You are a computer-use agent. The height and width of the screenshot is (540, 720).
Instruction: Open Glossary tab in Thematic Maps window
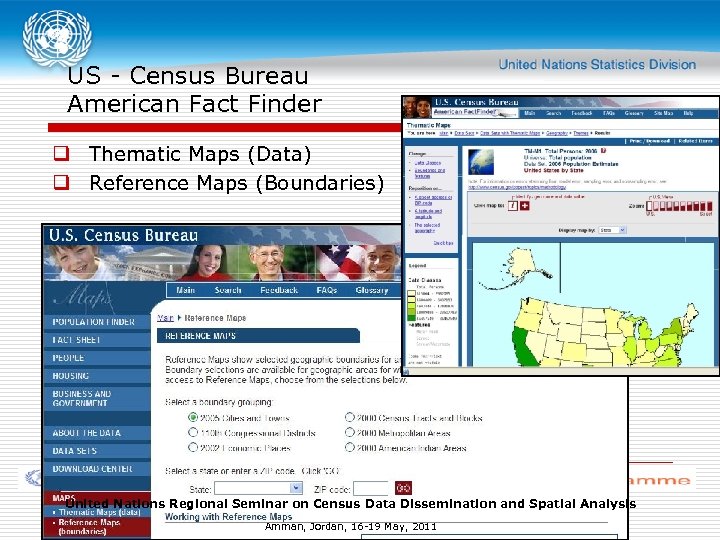click(634, 113)
